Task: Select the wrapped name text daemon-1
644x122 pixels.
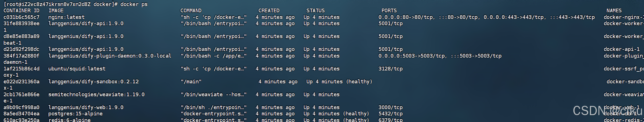Action: pos(15,62)
